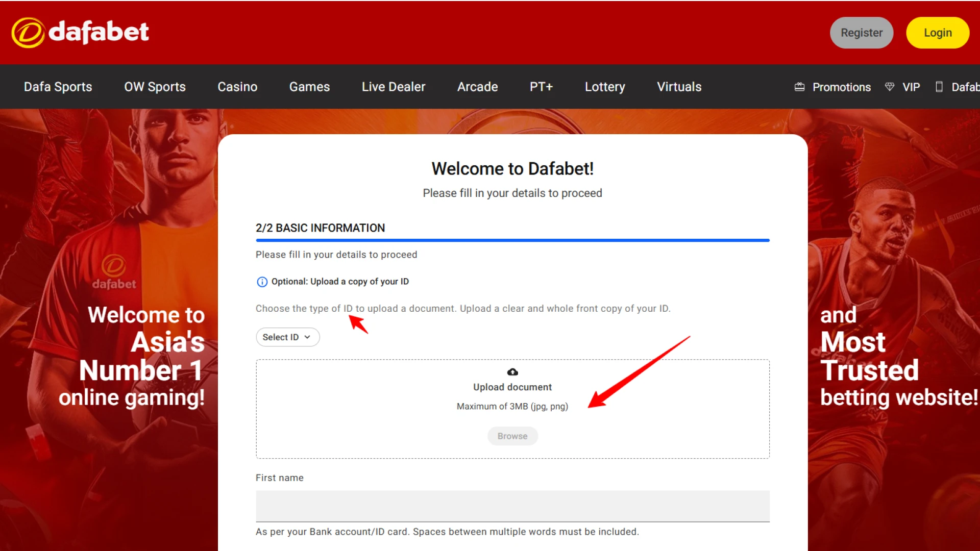Click the mobile phone icon for Dafabet app
980x551 pixels.
coord(939,87)
